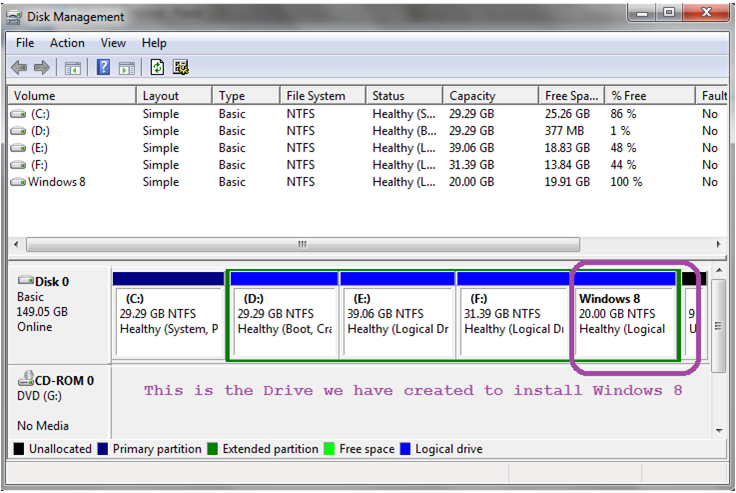Click the Forward arrow toolbar icon
Image resolution: width=736 pixels, height=493 pixels.
point(42,68)
